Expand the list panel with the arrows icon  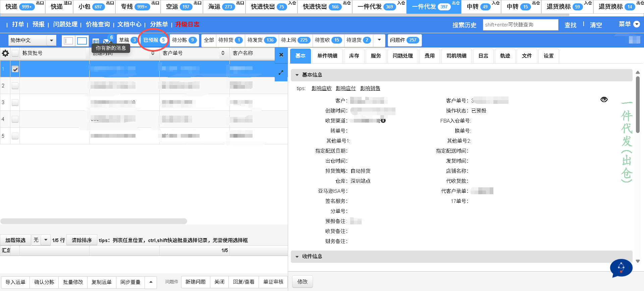pyautogui.click(x=281, y=72)
